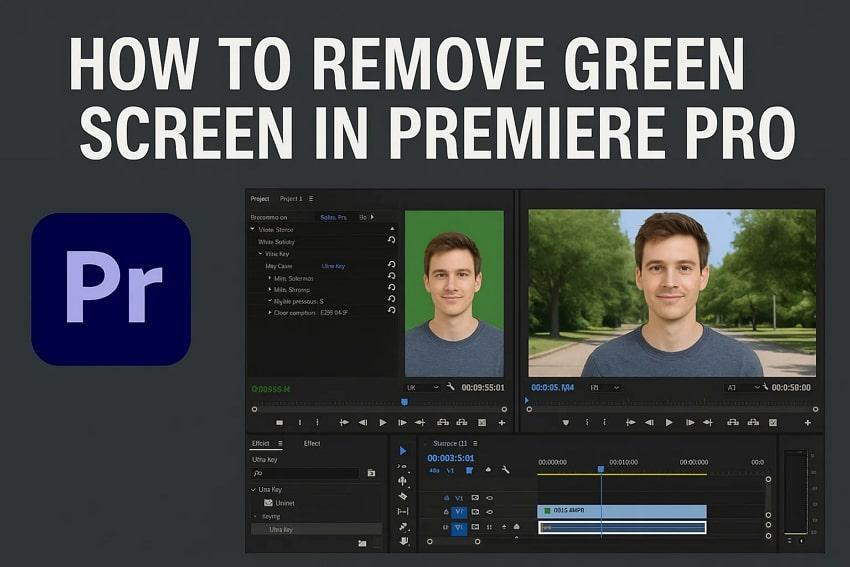Toggle mute/solo on the audio track
Image resolution: width=850 pixels, height=567 pixels.
click(489, 527)
